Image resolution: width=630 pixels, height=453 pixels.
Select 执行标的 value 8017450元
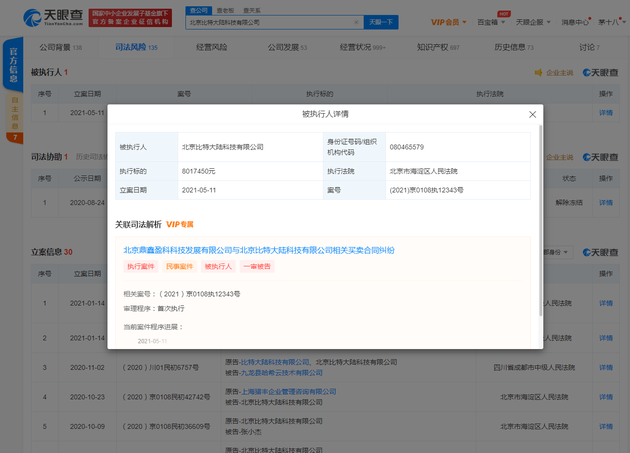(x=198, y=171)
